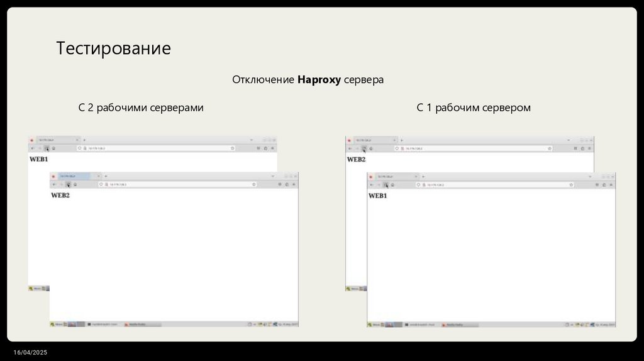Click the 16/04/2025 date footer
The height and width of the screenshot is (361, 644).
[x=30, y=352]
